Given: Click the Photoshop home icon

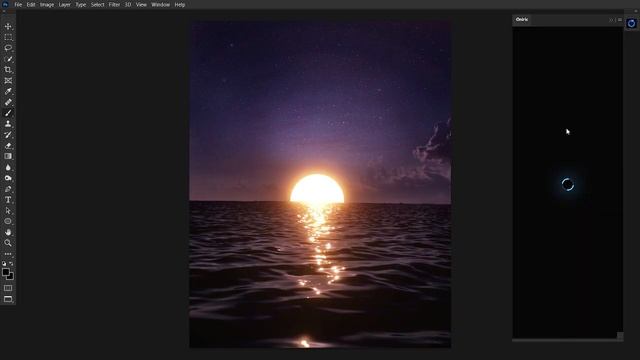Looking at the screenshot, I should (5, 4).
